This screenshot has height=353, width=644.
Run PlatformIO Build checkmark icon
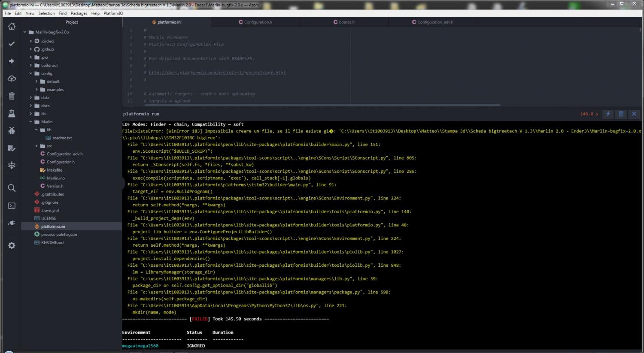point(12,44)
